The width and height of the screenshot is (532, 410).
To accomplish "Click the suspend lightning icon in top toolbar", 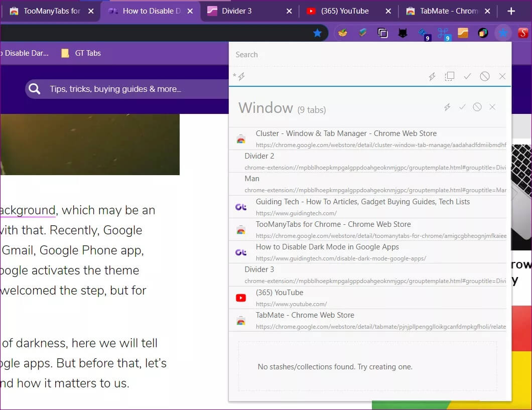I will (432, 76).
